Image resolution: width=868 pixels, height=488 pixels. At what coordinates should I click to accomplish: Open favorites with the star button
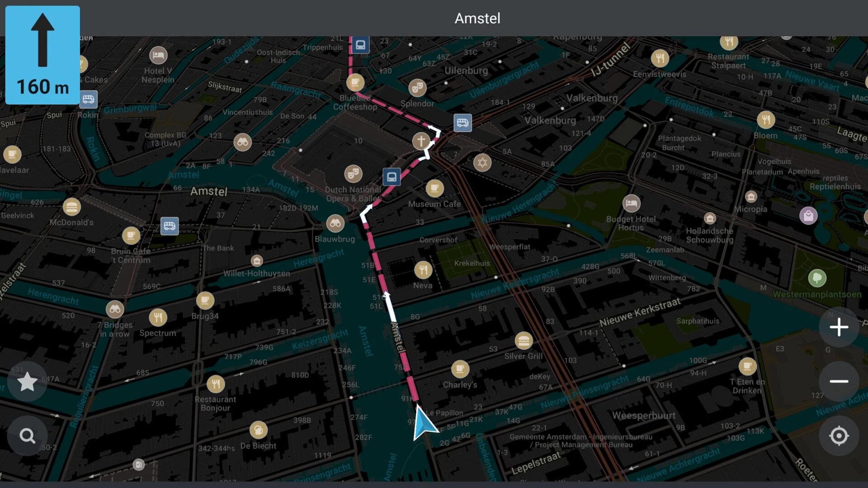click(x=27, y=382)
